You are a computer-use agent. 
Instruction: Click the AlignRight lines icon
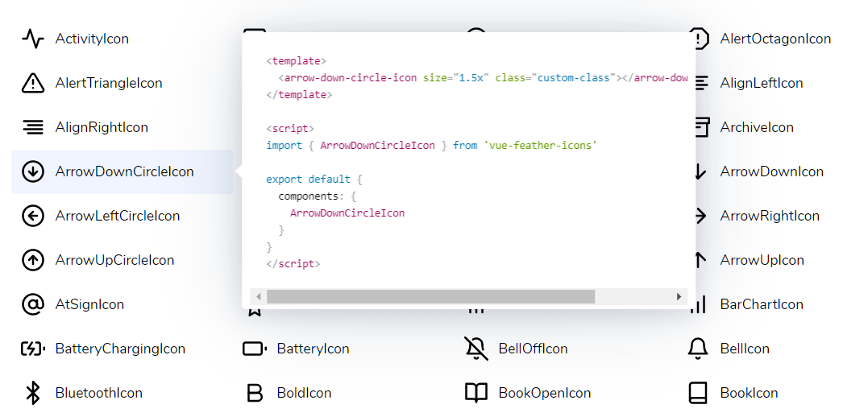point(33,127)
